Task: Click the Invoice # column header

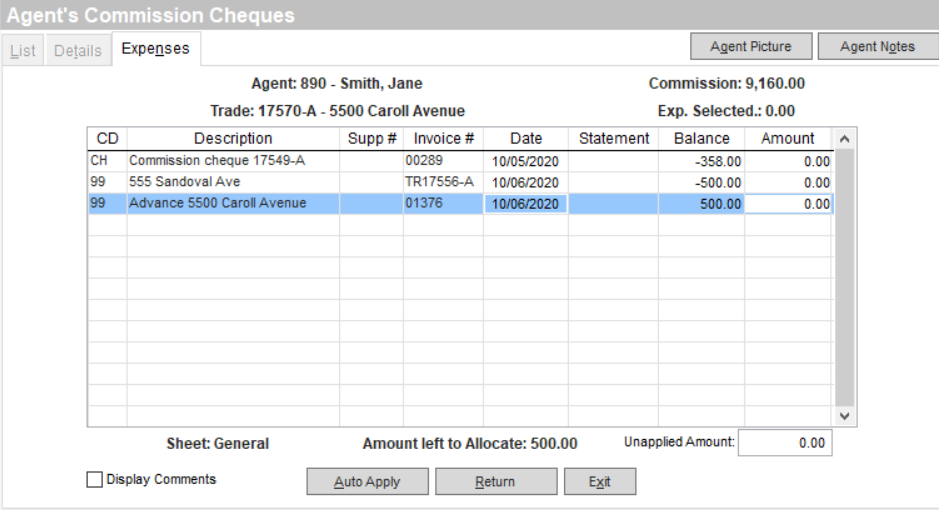Action: [443, 139]
